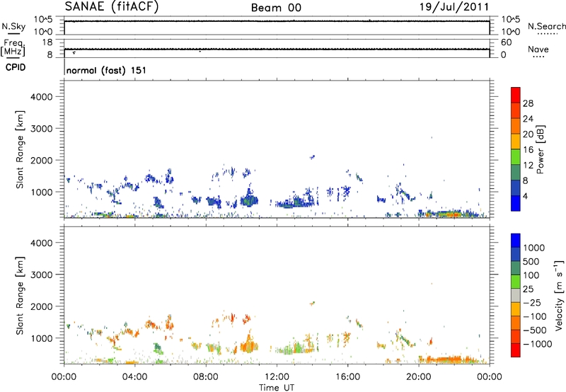Image resolution: width=566 pixels, height=392 pixels.
Task: Select the Beam 00 heading
Action: [276, 8]
